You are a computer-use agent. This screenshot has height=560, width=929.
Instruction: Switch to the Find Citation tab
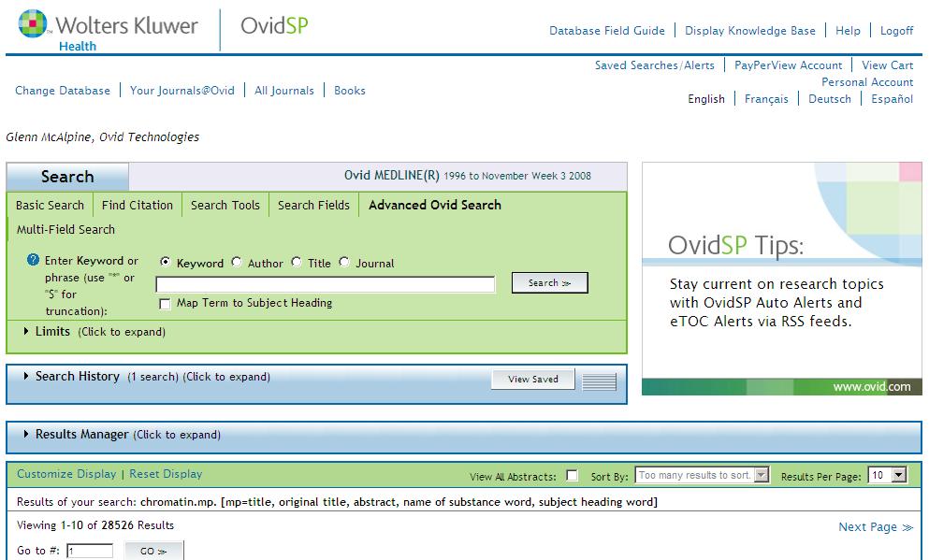click(138, 205)
